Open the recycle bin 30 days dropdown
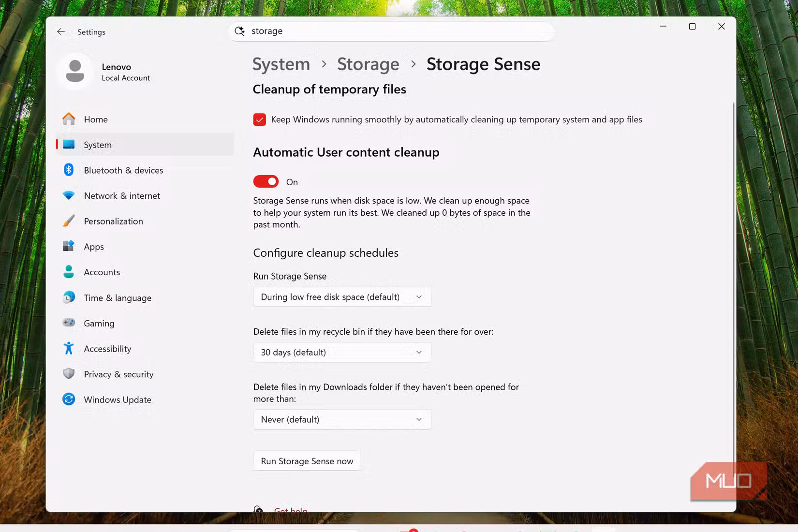Viewport: 798px width, 532px height. click(342, 352)
